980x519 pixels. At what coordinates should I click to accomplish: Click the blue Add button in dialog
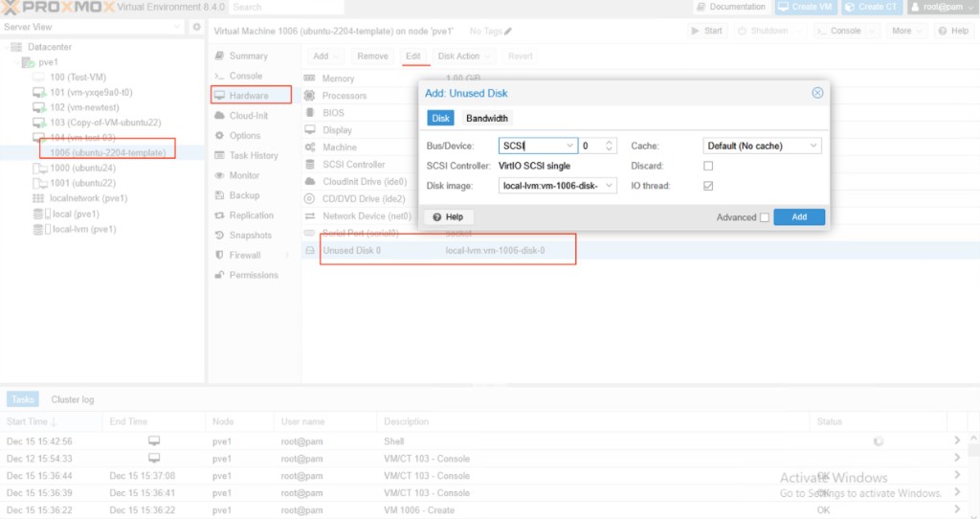pos(799,217)
